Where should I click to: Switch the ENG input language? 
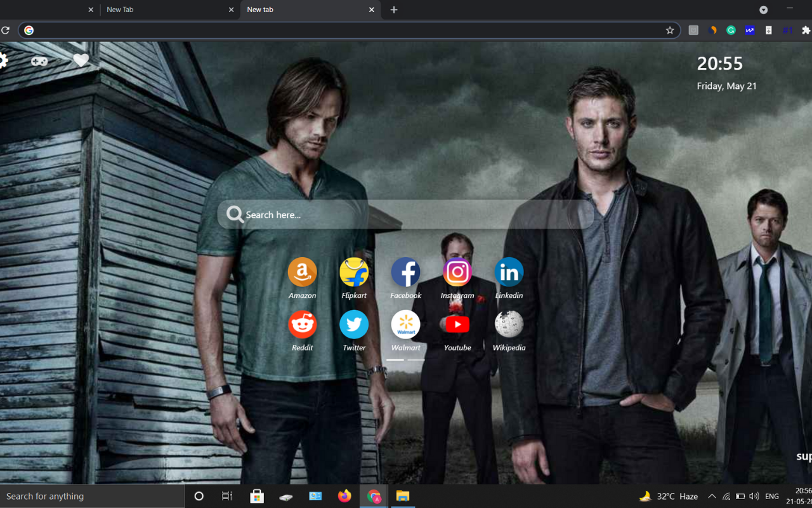pyautogui.click(x=772, y=496)
